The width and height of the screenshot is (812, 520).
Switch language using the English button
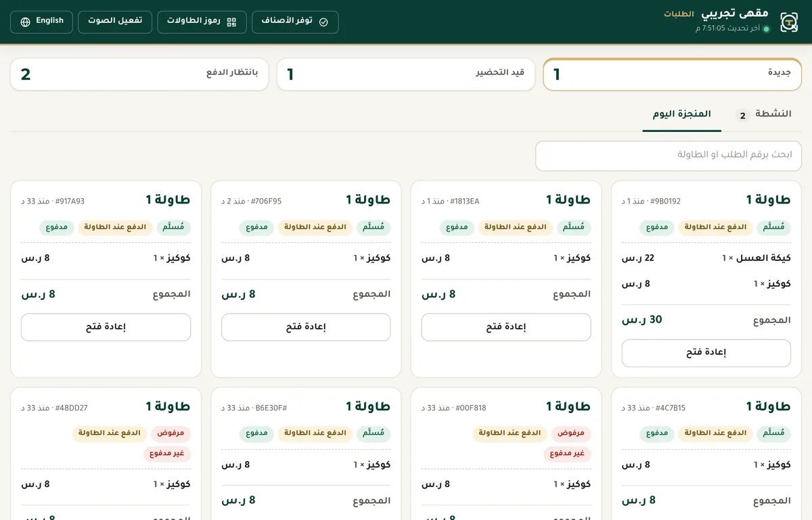pos(41,22)
